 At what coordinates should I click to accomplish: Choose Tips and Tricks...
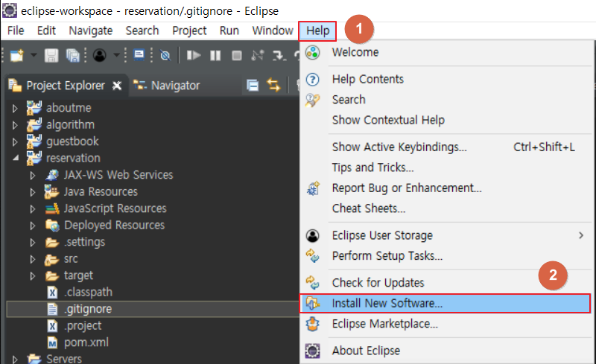pyautogui.click(x=447, y=167)
